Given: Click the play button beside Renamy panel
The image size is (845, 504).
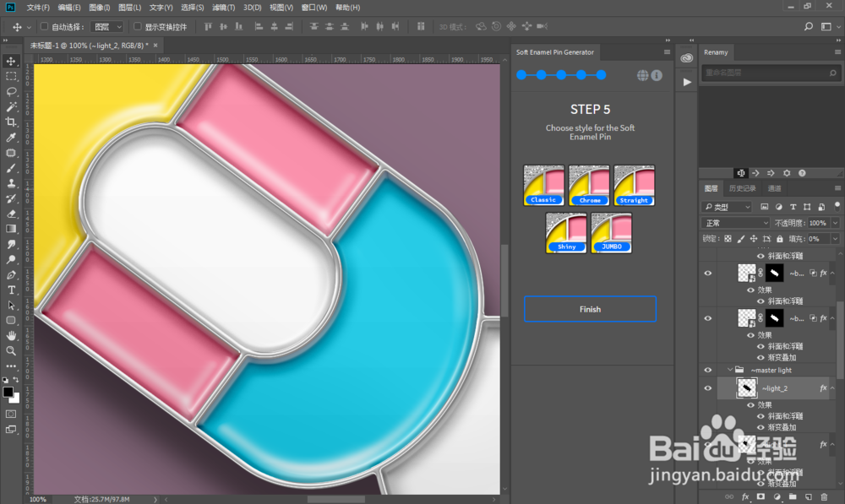Looking at the screenshot, I should 686,82.
